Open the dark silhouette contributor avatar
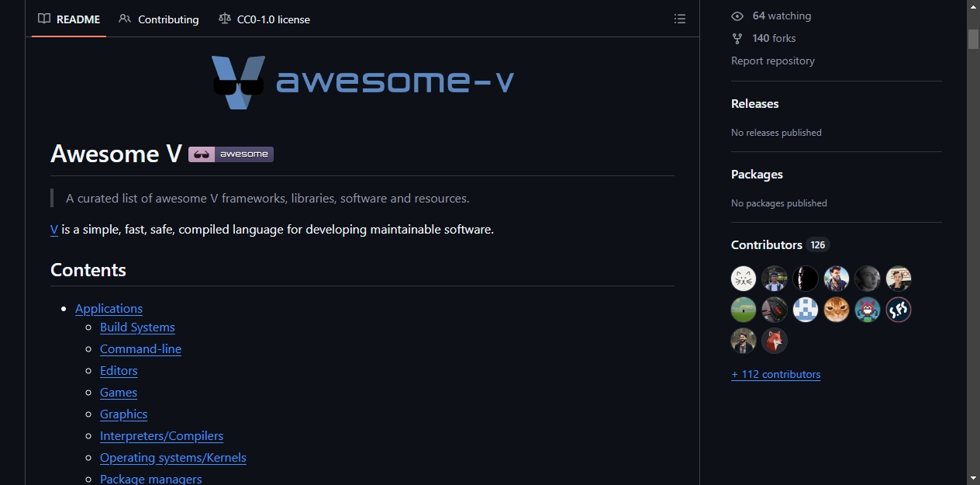 806,279
